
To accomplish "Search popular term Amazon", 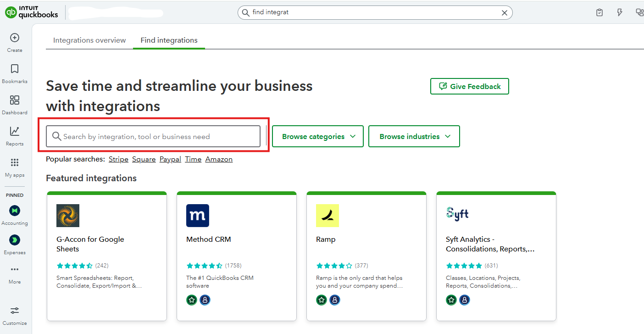I will point(219,159).
